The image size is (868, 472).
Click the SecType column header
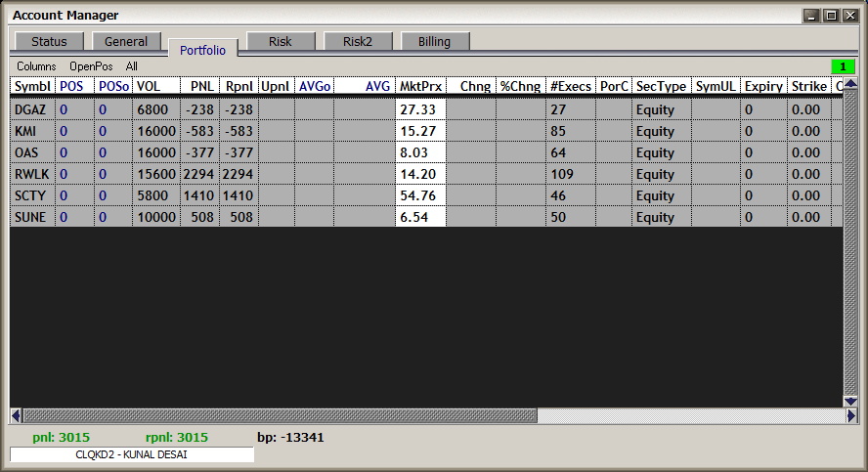(662, 86)
